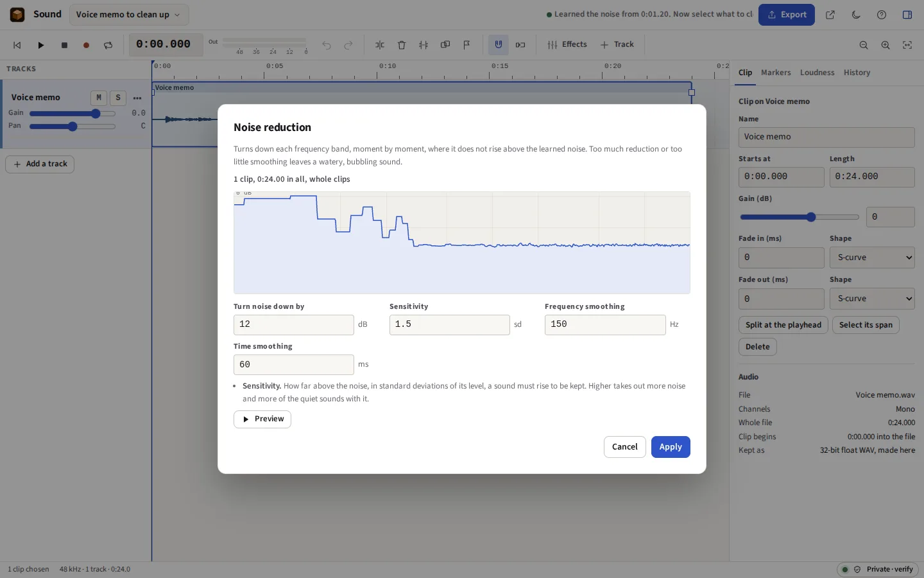The height and width of the screenshot is (578, 924).
Task: Open the Fade in Shape dropdown
Action: (x=872, y=258)
